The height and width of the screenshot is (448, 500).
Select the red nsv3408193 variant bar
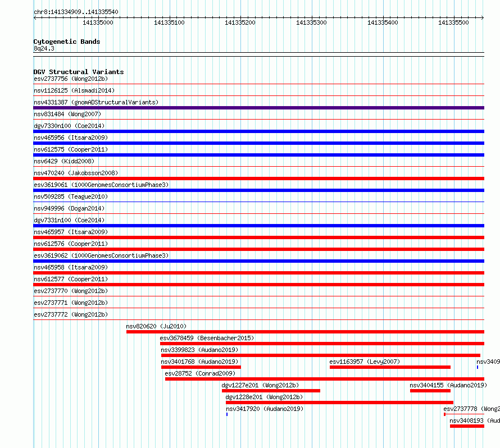pos(467,426)
